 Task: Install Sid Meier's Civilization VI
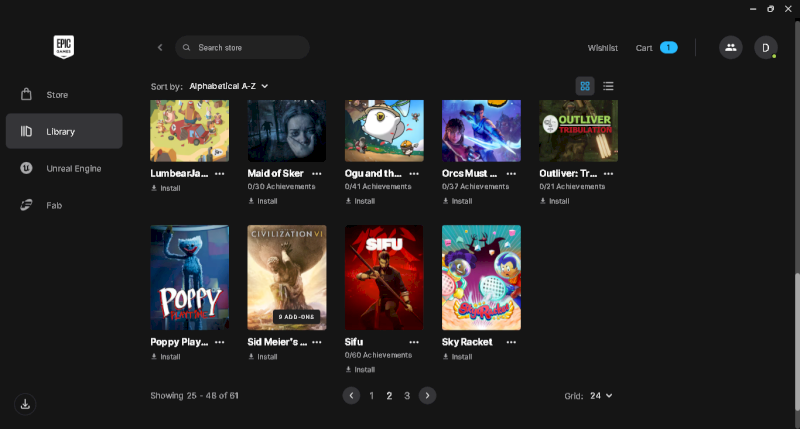(263, 357)
